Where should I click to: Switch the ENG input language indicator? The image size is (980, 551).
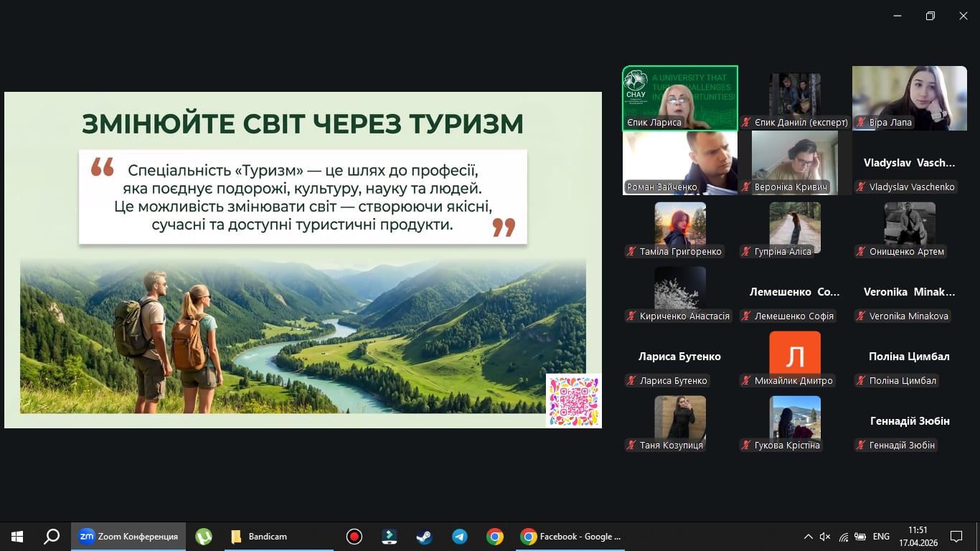(881, 537)
